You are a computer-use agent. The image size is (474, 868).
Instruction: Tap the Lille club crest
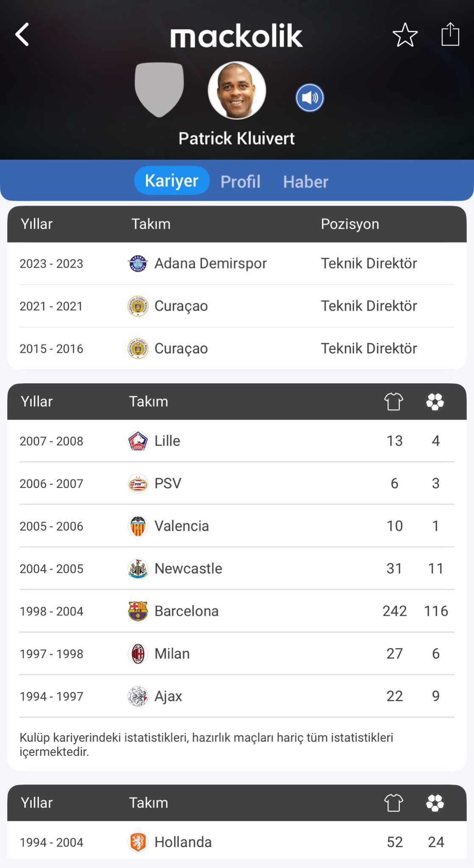138,441
